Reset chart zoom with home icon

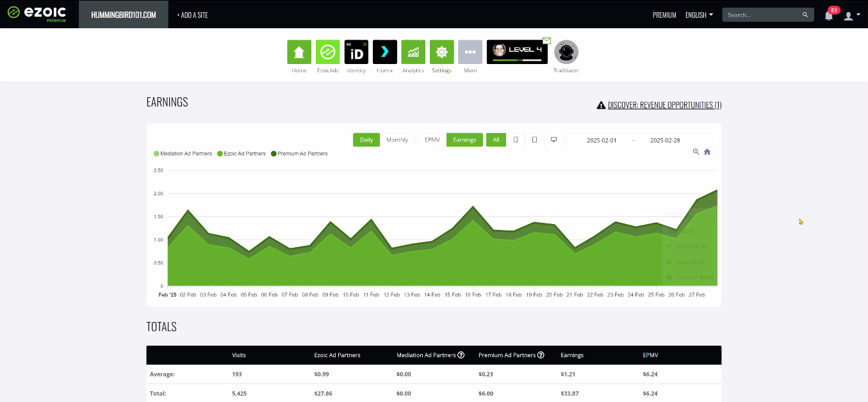point(707,152)
